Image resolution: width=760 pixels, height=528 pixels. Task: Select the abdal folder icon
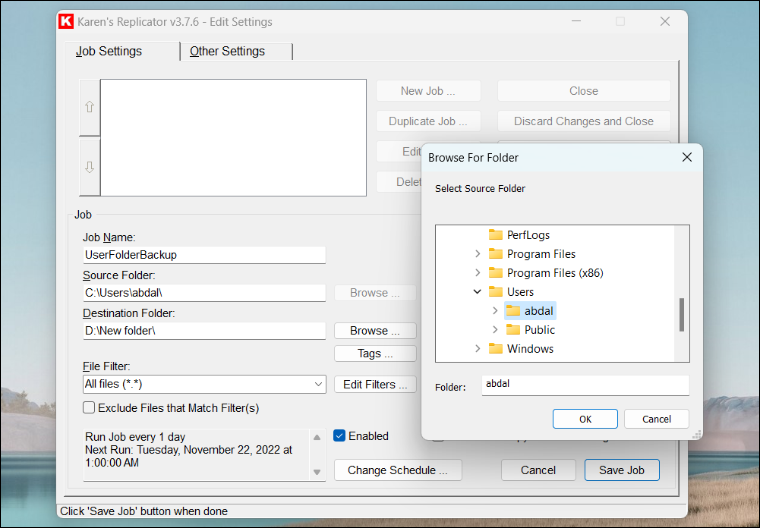[x=513, y=311]
